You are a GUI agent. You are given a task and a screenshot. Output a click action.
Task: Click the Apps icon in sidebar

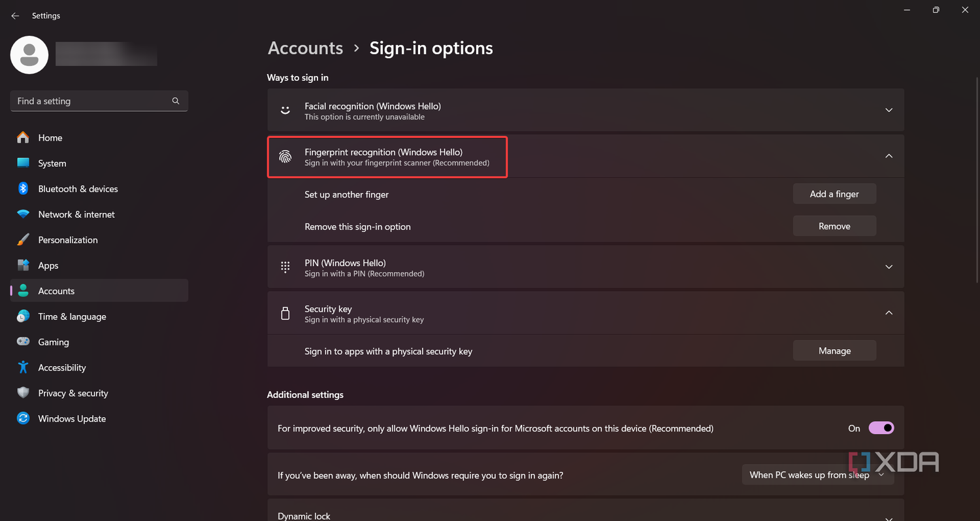tap(24, 265)
